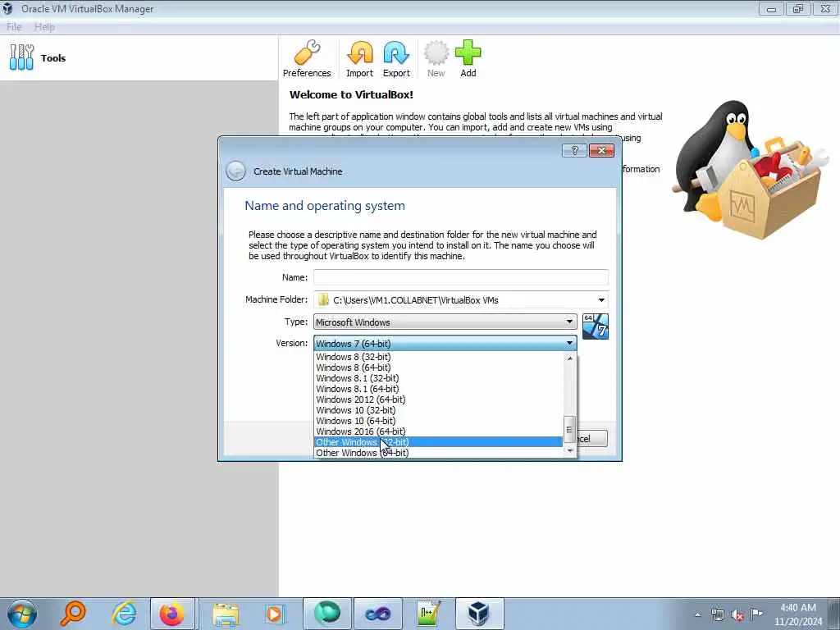The width and height of the screenshot is (840, 630).
Task: Open the file explorer taskbar icon
Action: 226,614
